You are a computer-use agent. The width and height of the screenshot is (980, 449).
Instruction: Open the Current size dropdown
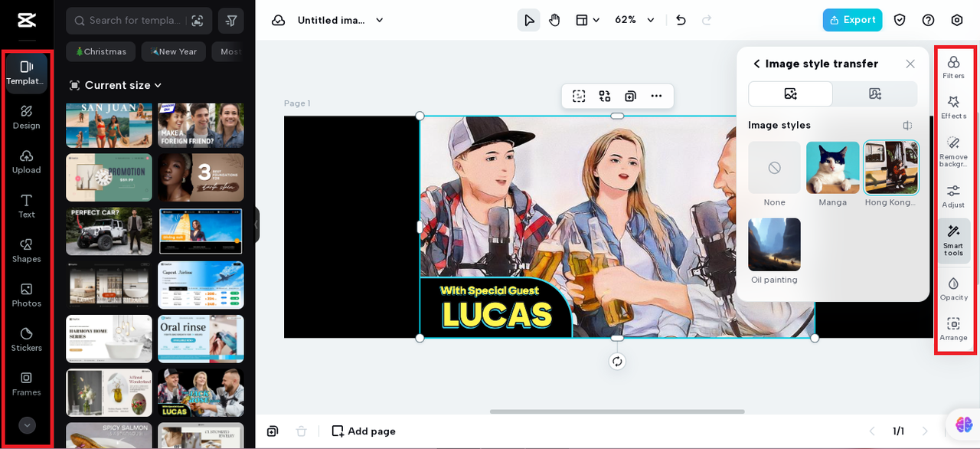(116, 85)
